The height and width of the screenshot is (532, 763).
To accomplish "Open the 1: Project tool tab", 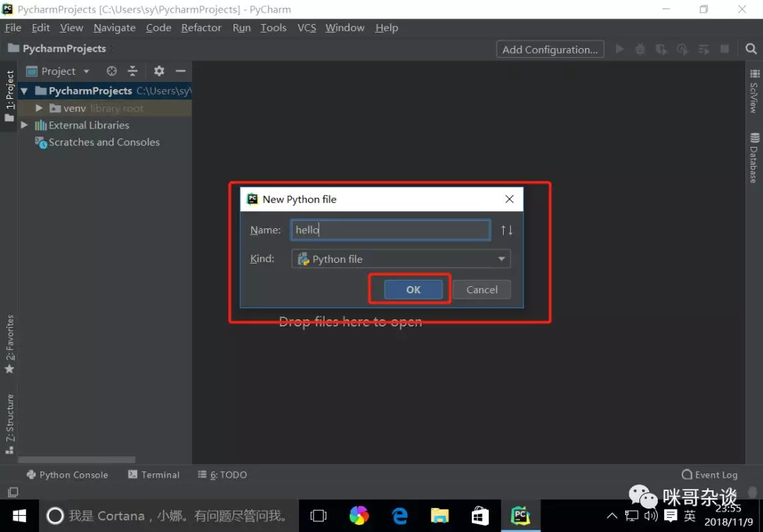I will pos(9,96).
